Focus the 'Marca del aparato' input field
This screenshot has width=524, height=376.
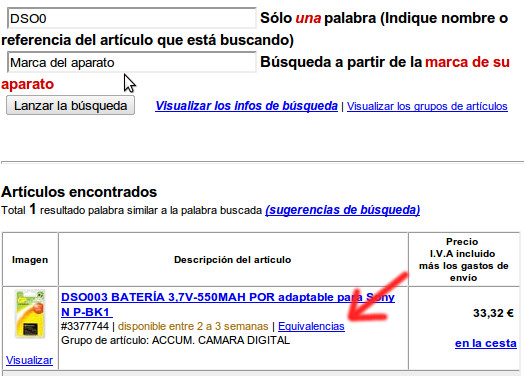(132, 62)
